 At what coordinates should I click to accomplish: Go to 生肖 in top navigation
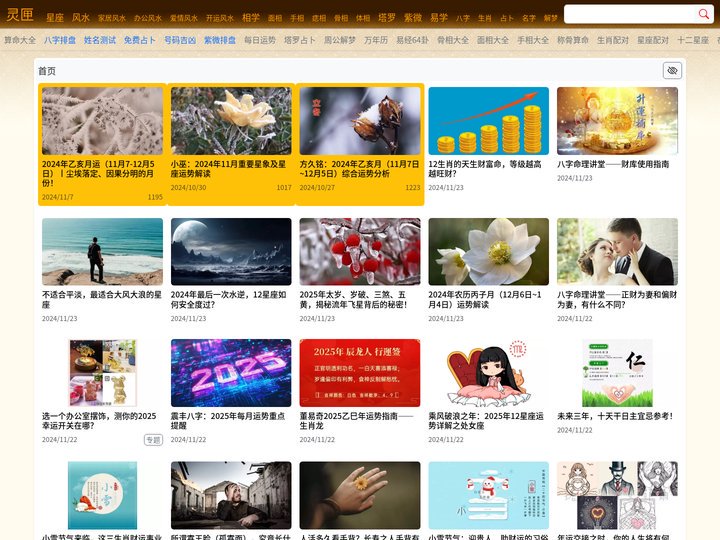click(485, 18)
